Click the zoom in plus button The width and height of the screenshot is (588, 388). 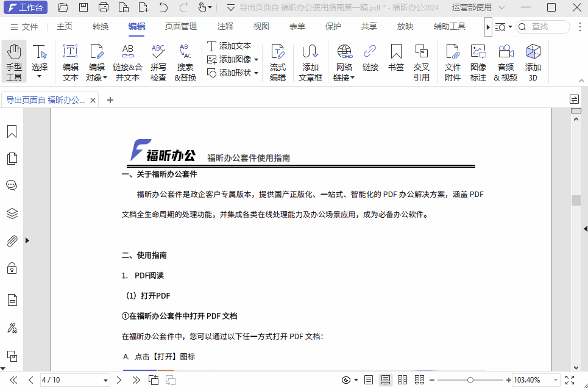[x=509, y=380]
